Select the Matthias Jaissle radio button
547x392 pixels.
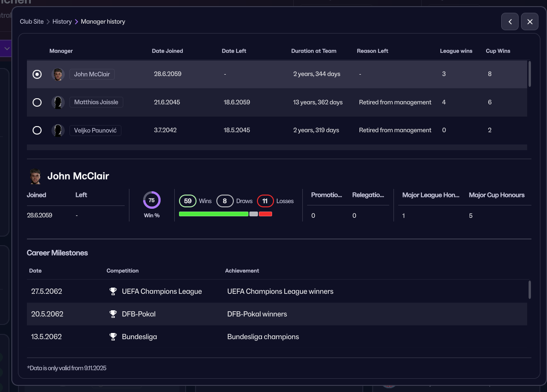(37, 102)
